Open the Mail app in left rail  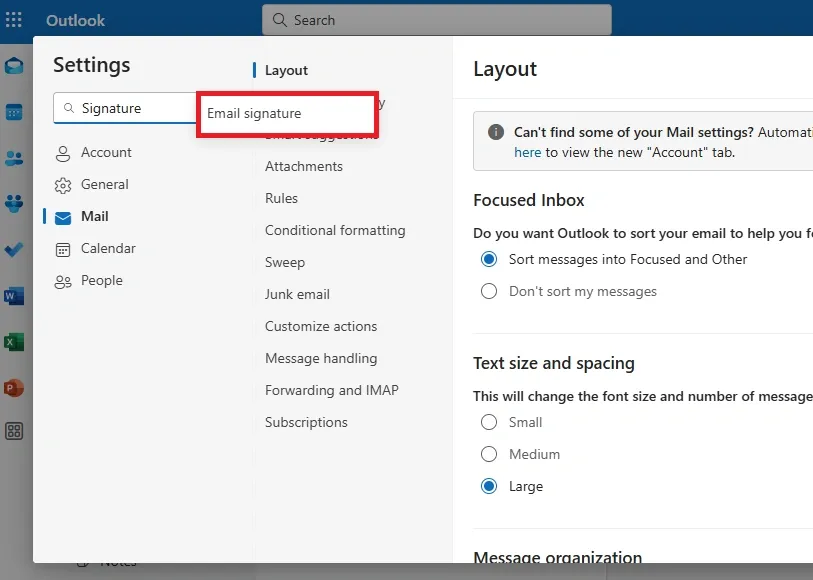14,66
